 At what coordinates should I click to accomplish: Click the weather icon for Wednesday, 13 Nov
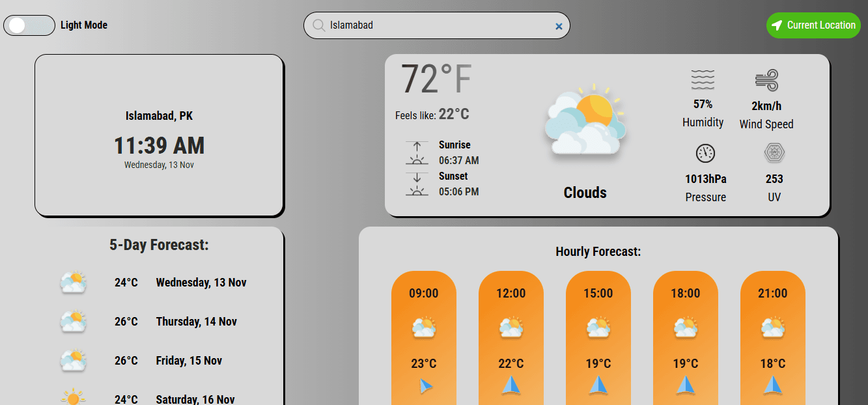(73, 283)
